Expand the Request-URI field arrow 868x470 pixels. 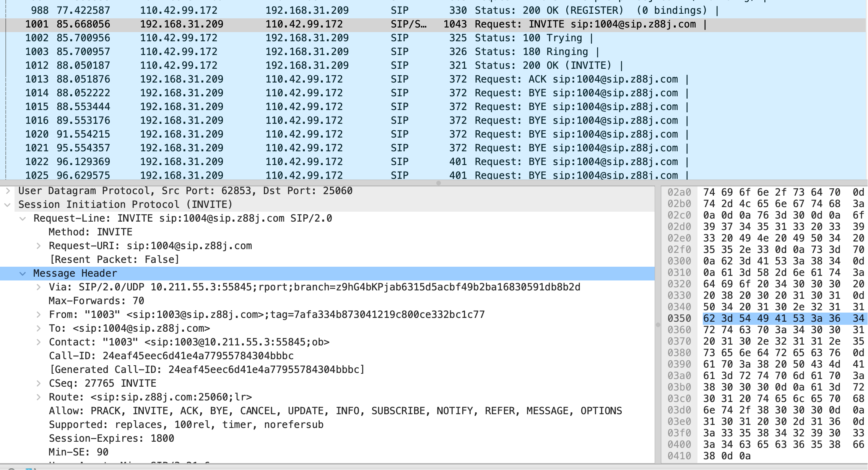point(38,246)
